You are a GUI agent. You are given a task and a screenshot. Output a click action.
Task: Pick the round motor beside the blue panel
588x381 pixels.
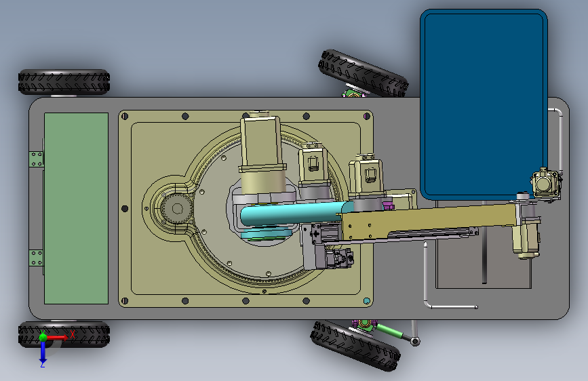click(x=545, y=184)
